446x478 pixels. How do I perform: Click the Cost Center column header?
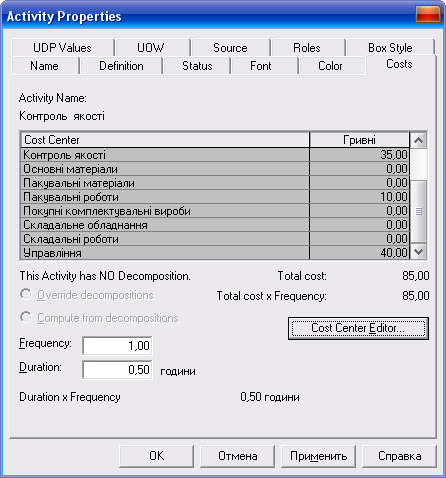(165, 140)
